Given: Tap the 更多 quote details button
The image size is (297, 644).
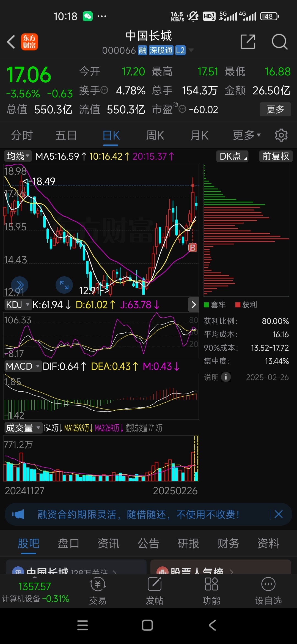Looking at the screenshot, I should pyautogui.click(x=275, y=109).
